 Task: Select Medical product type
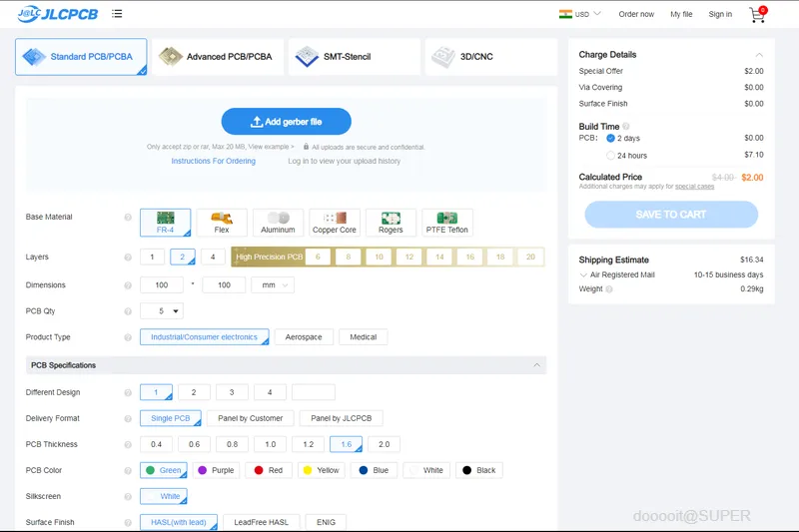364,337
